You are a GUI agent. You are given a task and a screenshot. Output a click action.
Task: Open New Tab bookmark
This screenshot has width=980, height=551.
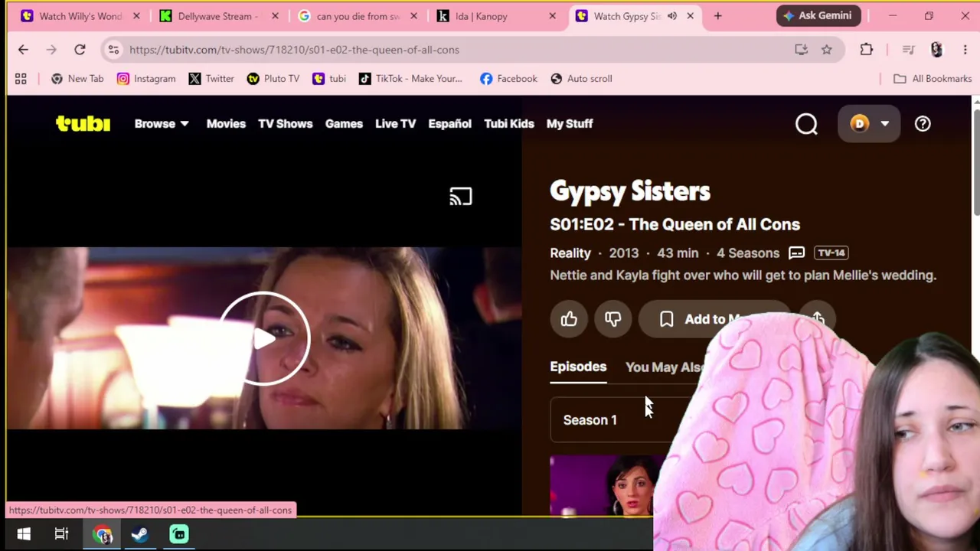(x=77, y=79)
